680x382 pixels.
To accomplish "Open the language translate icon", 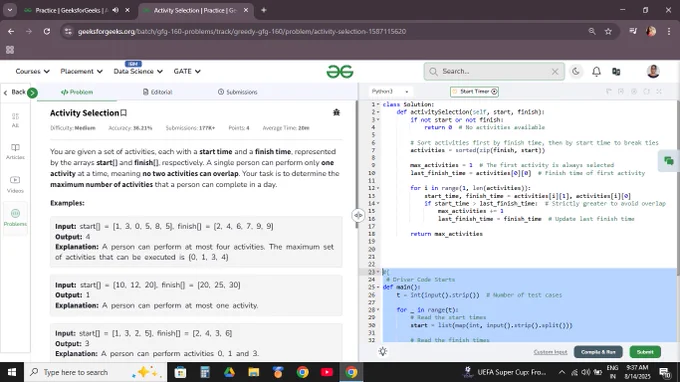I will coord(616,72).
